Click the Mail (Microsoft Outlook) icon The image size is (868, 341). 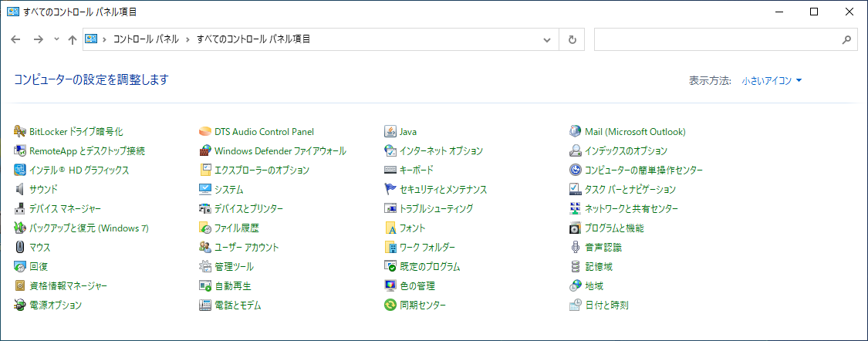click(575, 132)
